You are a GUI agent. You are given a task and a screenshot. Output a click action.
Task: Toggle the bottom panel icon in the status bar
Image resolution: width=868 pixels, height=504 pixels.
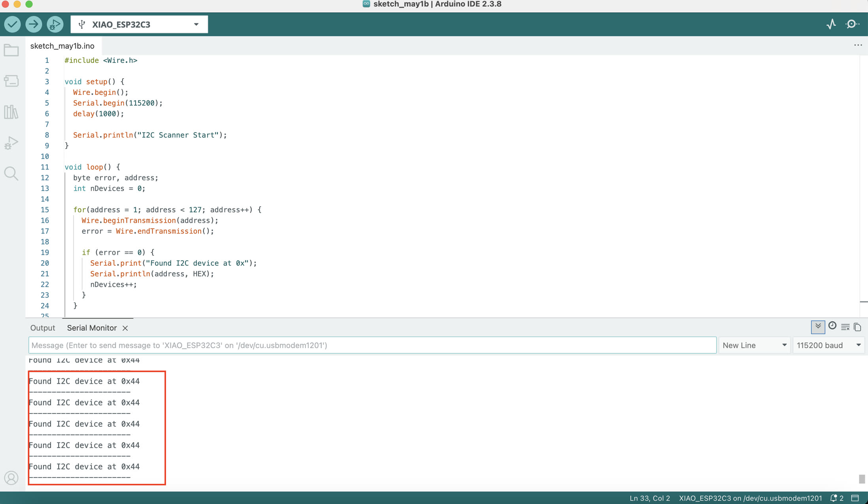[855, 498]
